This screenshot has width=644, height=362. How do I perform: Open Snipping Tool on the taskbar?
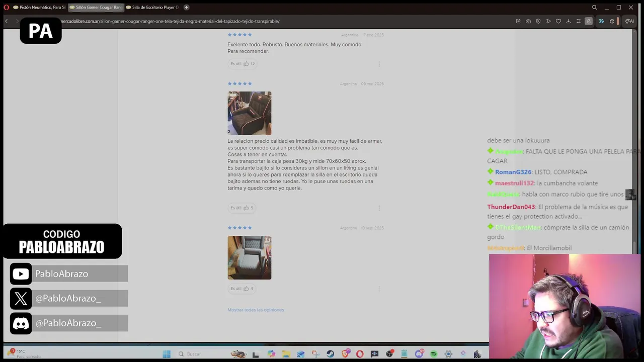(315, 354)
